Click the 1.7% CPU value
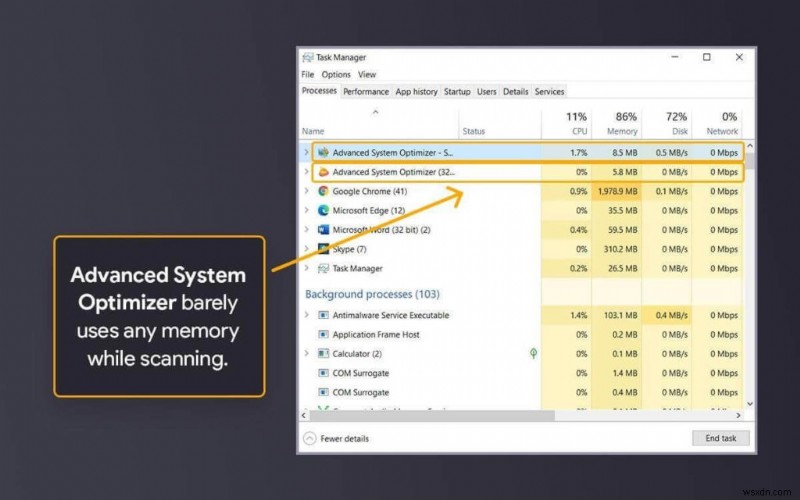This screenshot has height=500, width=800. coord(579,153)
